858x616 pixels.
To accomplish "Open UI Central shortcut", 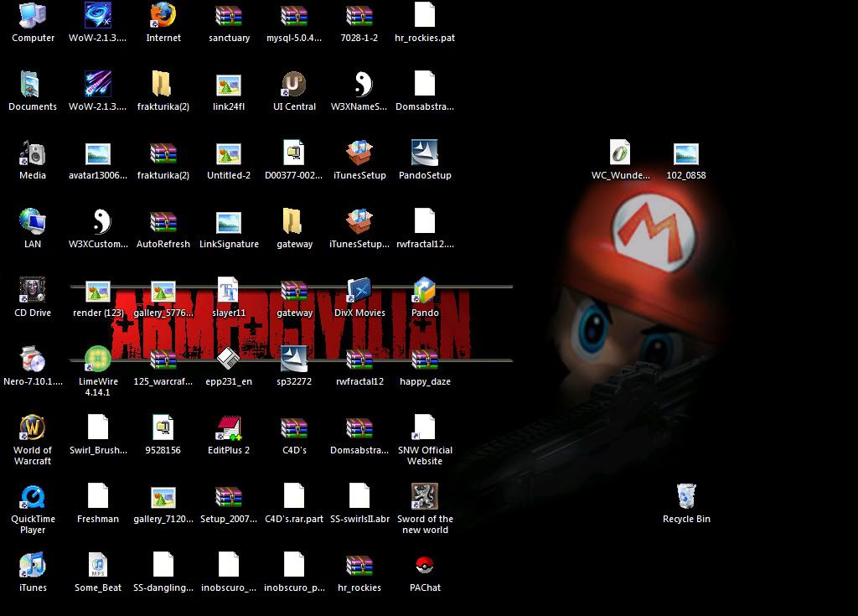I will (x=294, y=85).
